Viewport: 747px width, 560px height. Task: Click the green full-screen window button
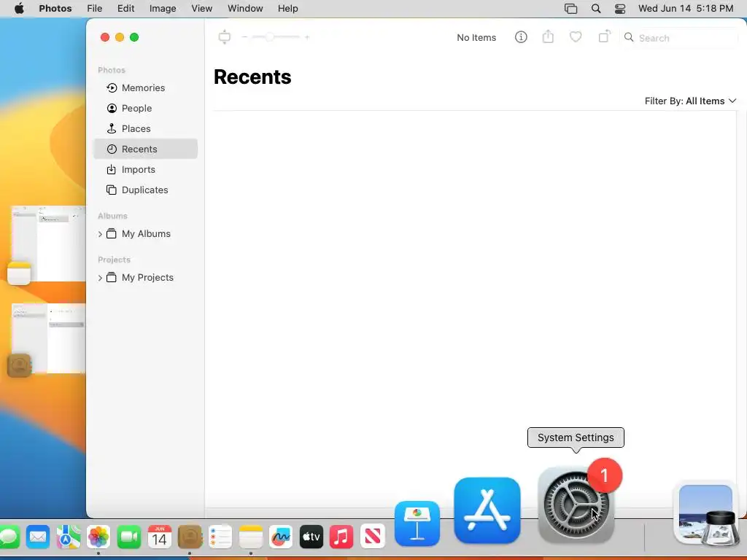pos(134,37)
